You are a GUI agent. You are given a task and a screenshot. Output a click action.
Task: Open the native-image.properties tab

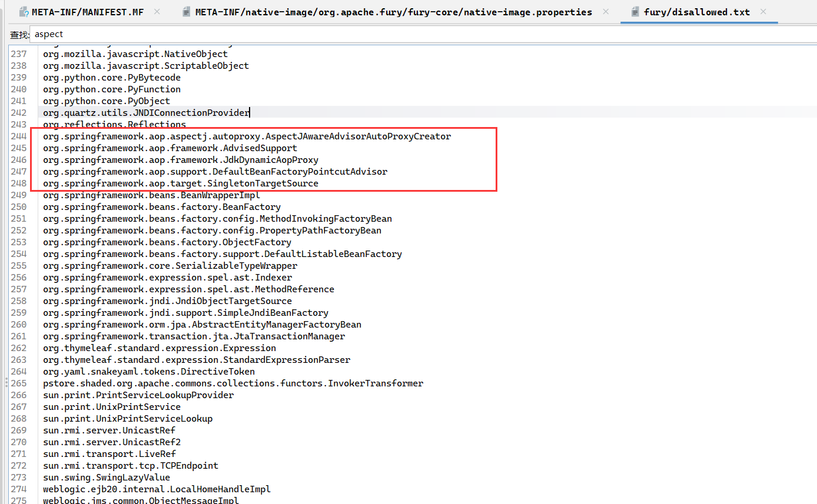[393, 12]
